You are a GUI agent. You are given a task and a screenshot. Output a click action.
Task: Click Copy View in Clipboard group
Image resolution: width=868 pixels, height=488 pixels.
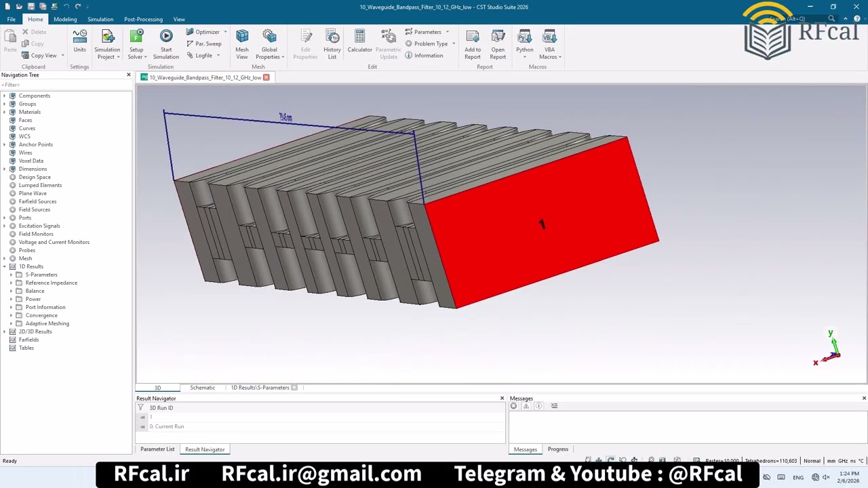[39, 56]
